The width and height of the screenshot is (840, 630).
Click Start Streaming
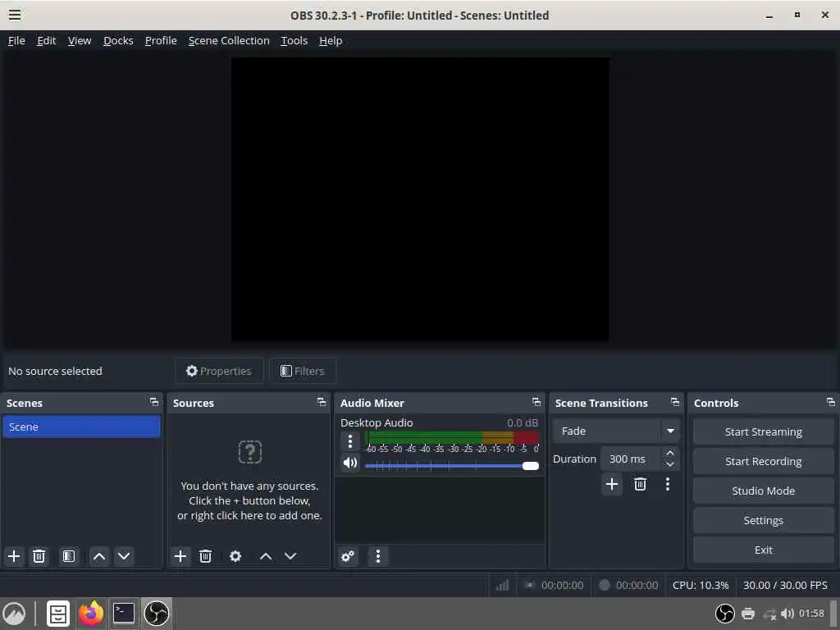(764, 431)
